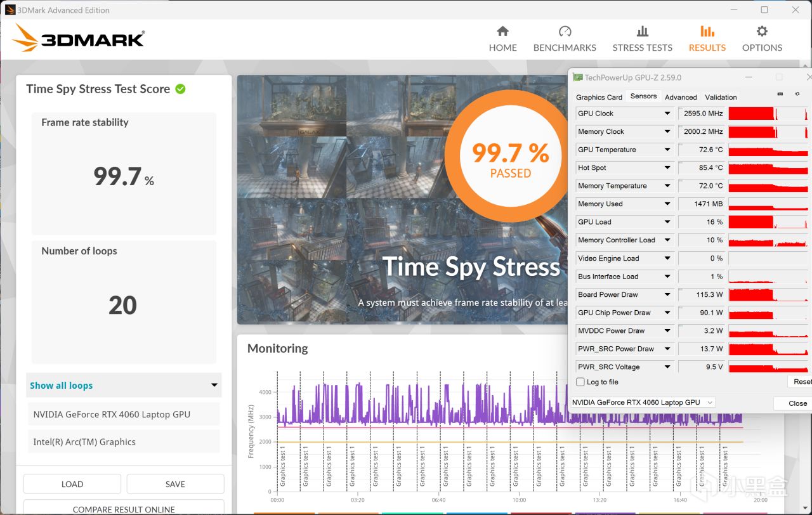Select the NVIDIA GeForce RTX 4060 Laptop GPU entry in 3DMark

click(x=124, y=414)
